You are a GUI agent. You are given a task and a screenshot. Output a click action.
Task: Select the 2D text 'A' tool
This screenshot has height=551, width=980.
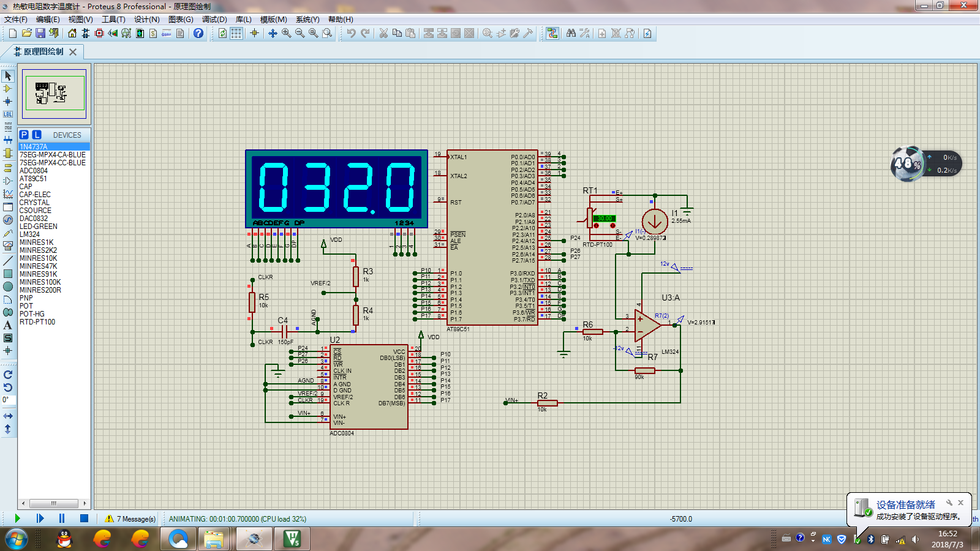(8, 325)
